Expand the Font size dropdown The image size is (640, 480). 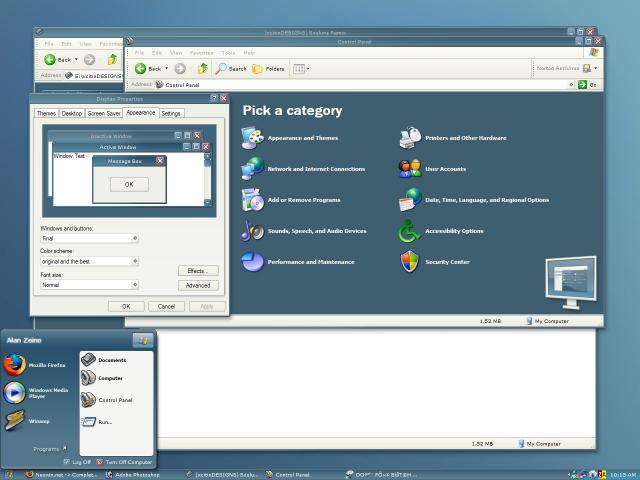point(134,285)
